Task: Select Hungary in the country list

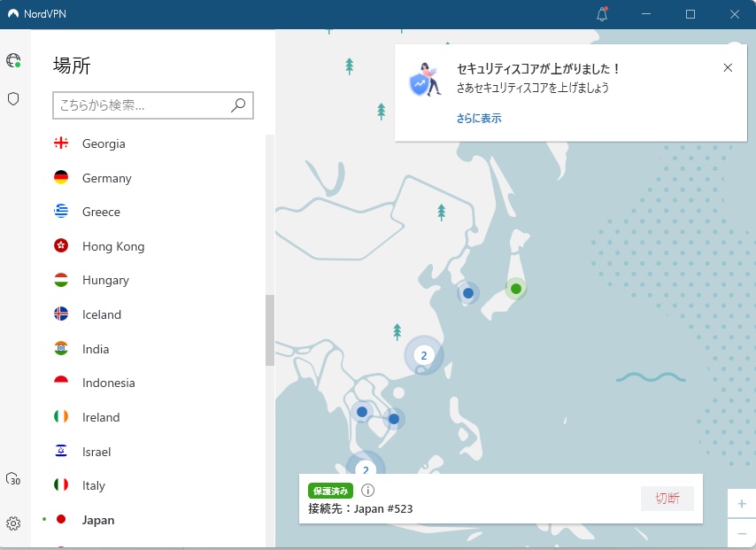Action: (105, 280)
